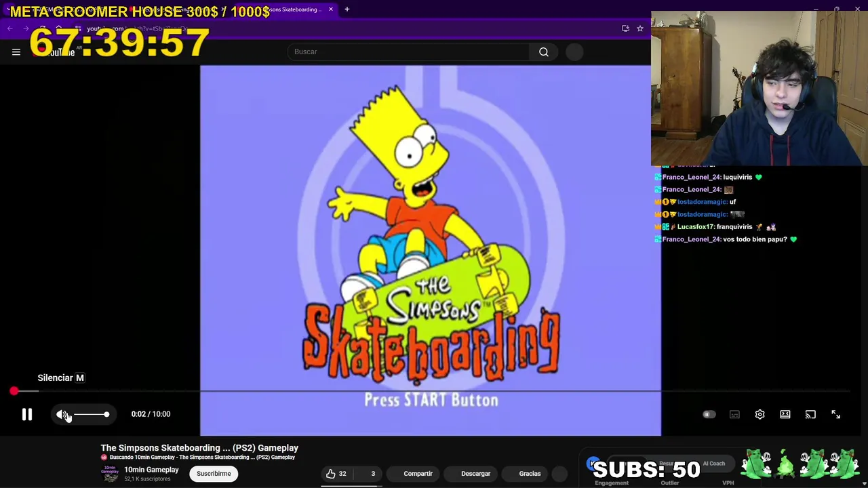Focus the Buscar search field

click(x=409, y=52)
